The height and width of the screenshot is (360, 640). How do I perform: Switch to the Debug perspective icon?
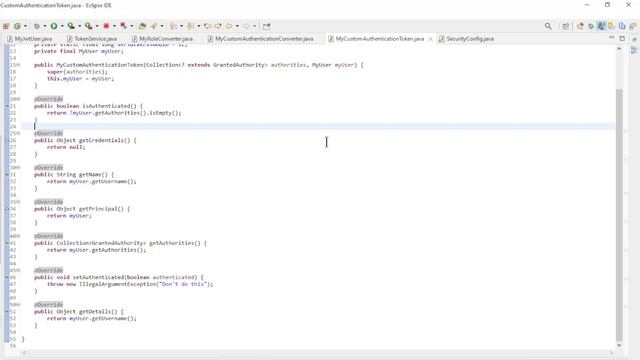591,26
